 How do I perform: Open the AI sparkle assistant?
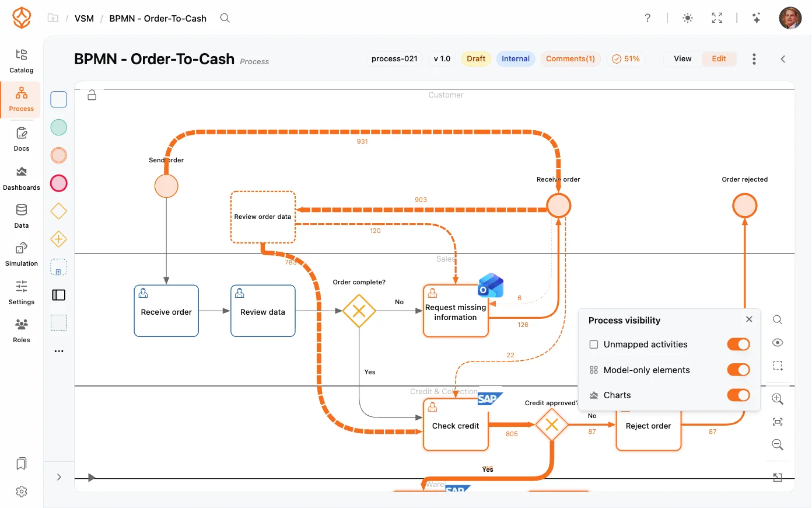[756, 18]
